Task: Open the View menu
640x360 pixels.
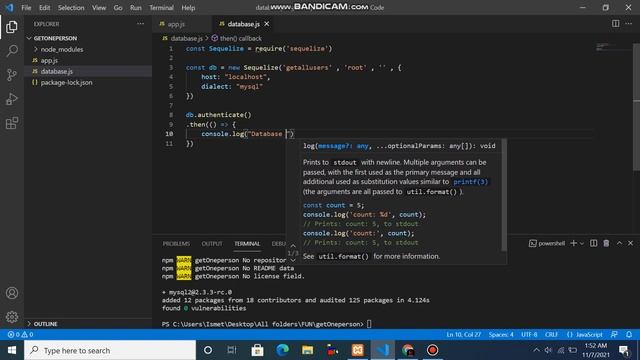Action: (99, 8)
